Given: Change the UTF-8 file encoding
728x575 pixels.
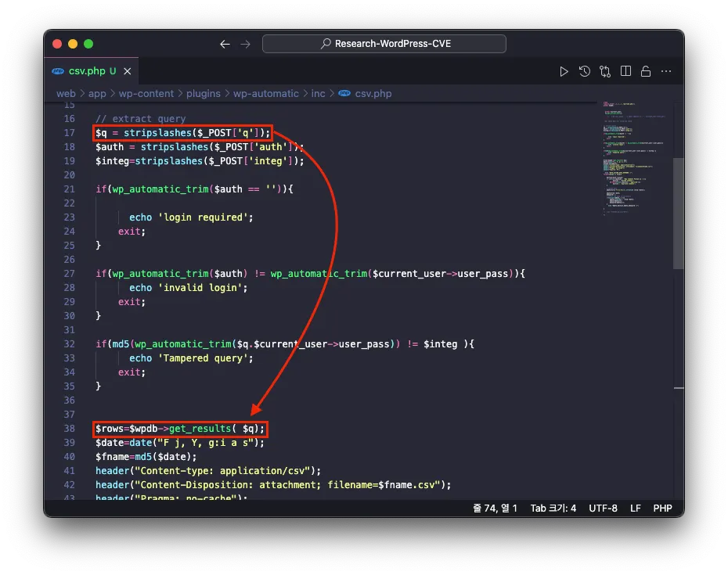Looking at the screenshot, I should 604,508.
